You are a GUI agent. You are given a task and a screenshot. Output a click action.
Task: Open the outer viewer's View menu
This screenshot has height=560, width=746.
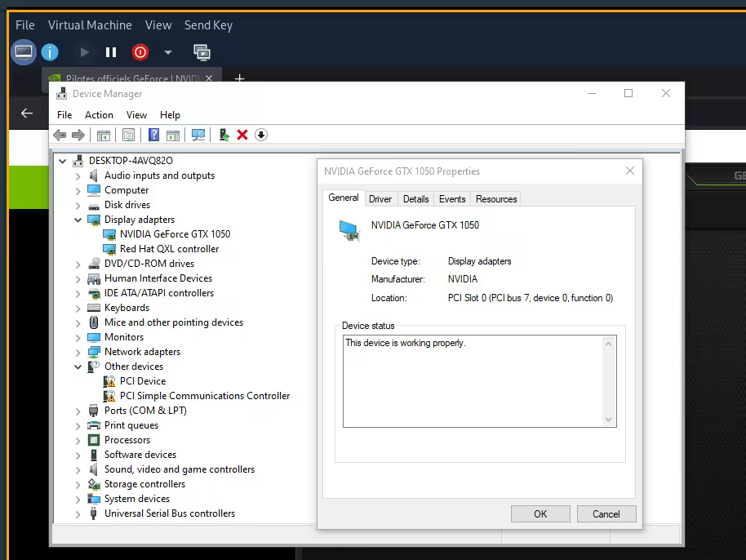pyautogui.click(x=158, y=24)
